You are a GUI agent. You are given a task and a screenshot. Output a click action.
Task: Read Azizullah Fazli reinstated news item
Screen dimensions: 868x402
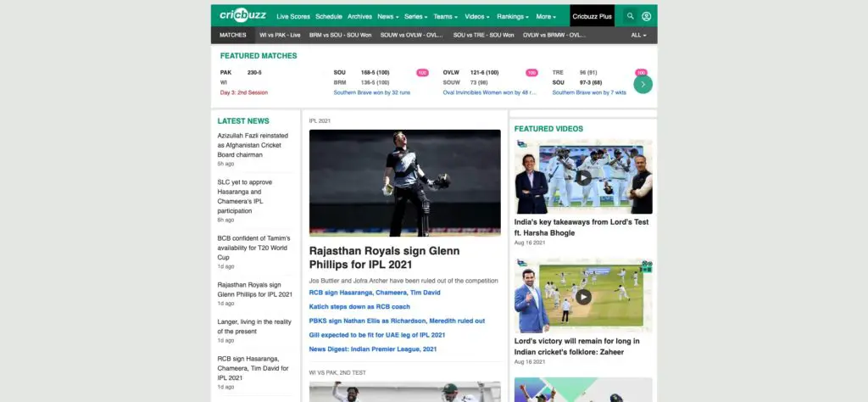(253, 145)
